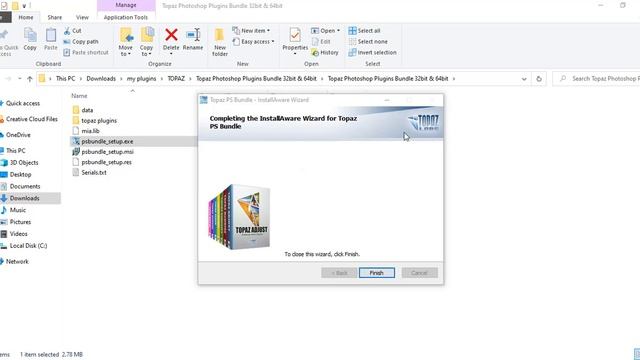Screen dimensions: 640x360
Task: Open the Home ribbon tab
Action: 26,17
